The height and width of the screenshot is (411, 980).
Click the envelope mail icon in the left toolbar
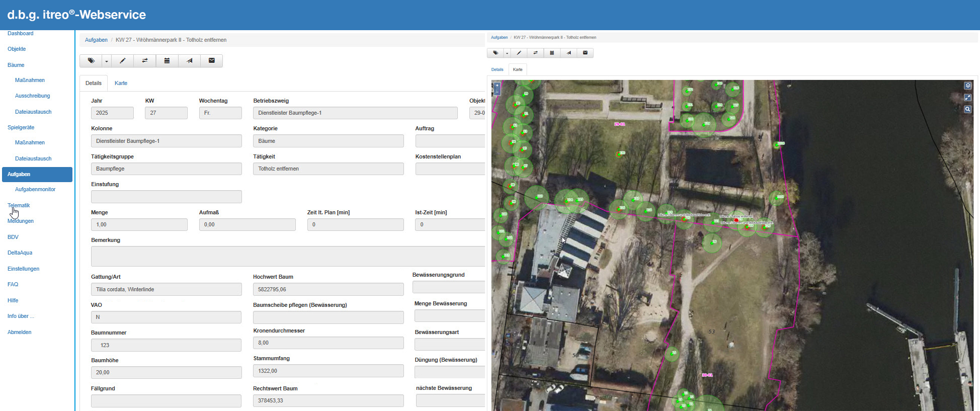pyautogui.click(x=212, y=61)
